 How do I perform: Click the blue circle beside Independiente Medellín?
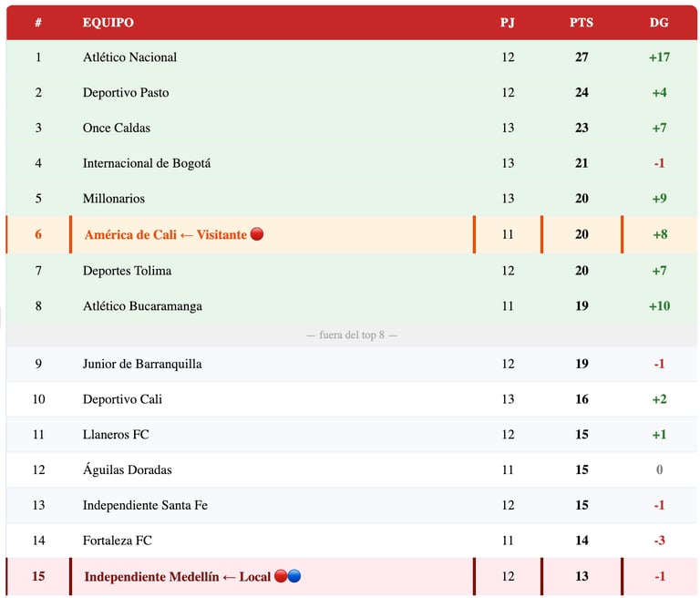tap(294, 576)
